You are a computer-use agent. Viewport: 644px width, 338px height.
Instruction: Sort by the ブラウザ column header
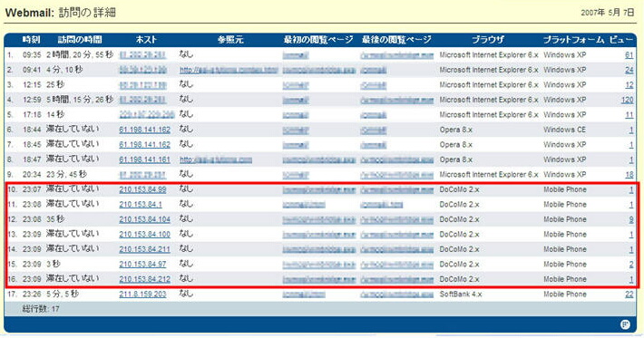(488, 40)
